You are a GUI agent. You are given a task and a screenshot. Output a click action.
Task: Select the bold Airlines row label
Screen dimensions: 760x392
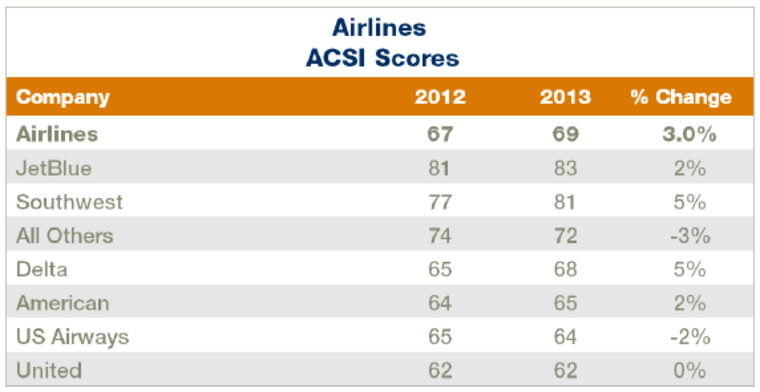57,134
